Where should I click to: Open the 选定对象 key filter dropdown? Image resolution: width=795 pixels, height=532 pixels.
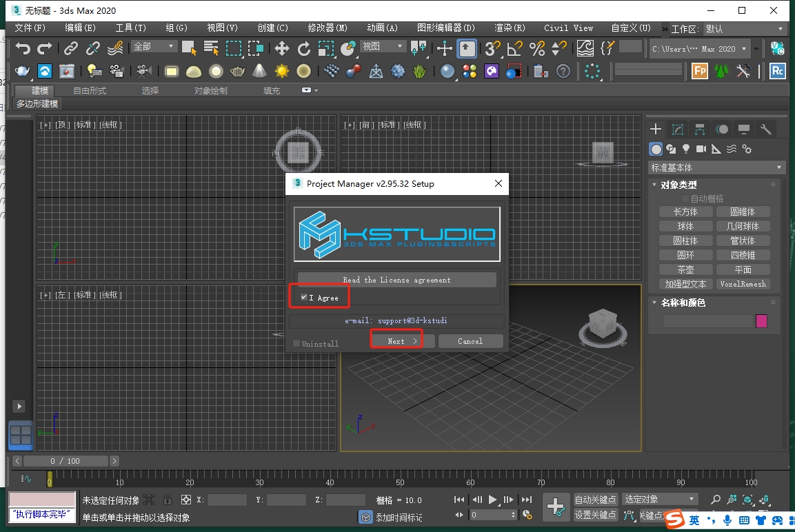(660, 499)
